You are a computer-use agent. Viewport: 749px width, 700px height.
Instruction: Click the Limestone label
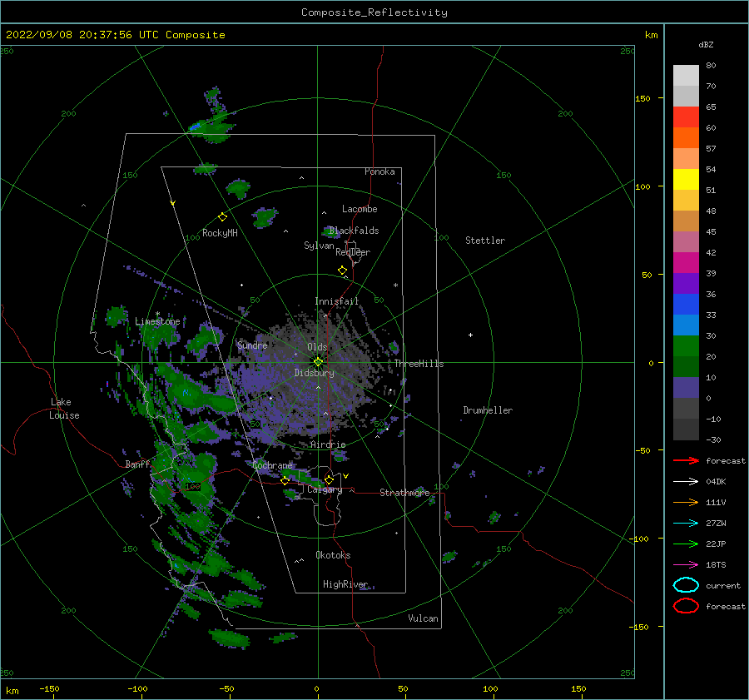coord(157,321)
